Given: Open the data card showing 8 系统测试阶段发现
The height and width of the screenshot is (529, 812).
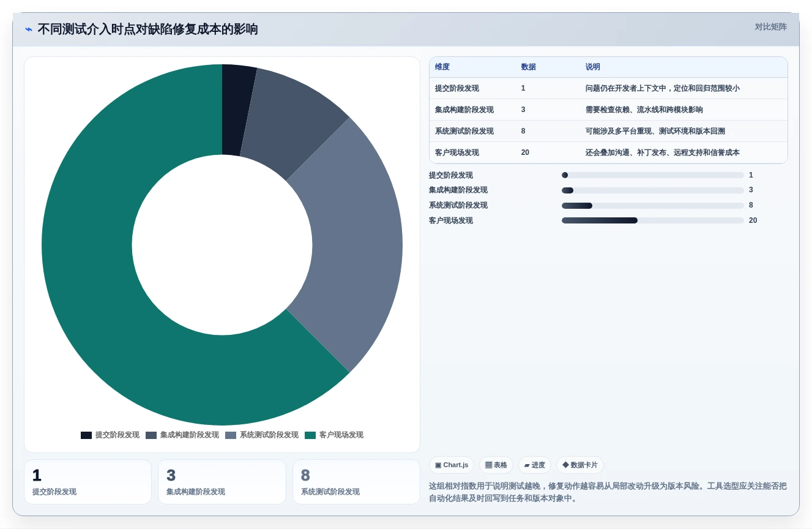Looking at the screenshot, I should [x=356, y=482].
